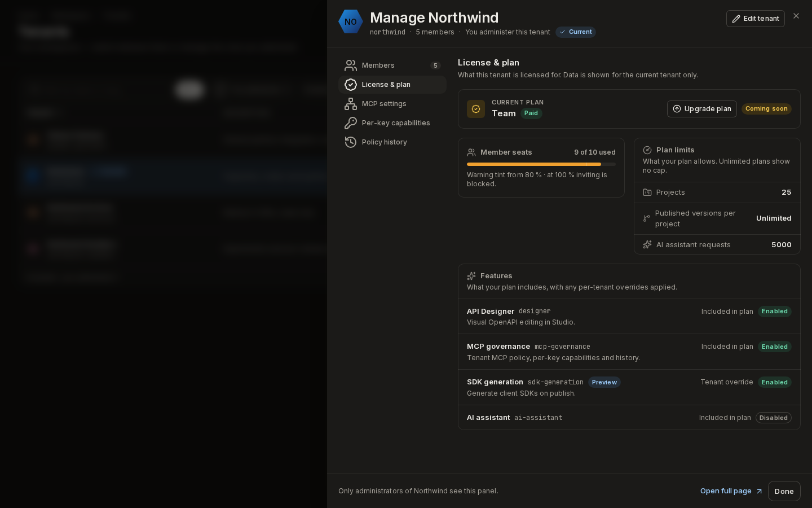Image resolution: width=812 pixels, height=508 pixels.
Task: Close the Manage Northwind panel
Action: point(796,16)
